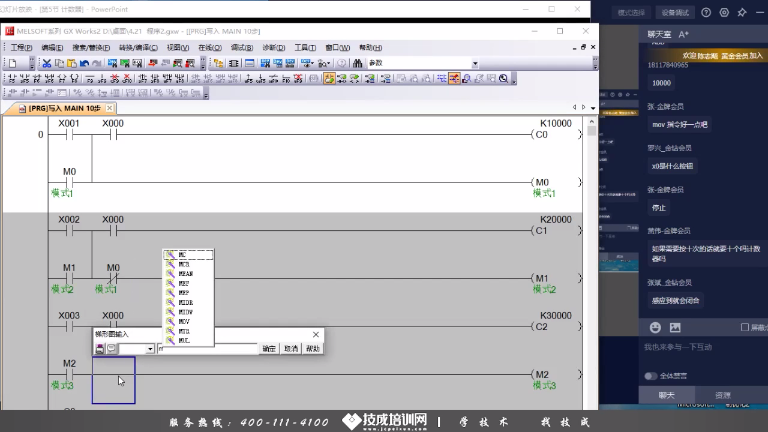Click the 确定 button in ladder input dialog
The image size is (768, 432).
[x=269, y=349]
